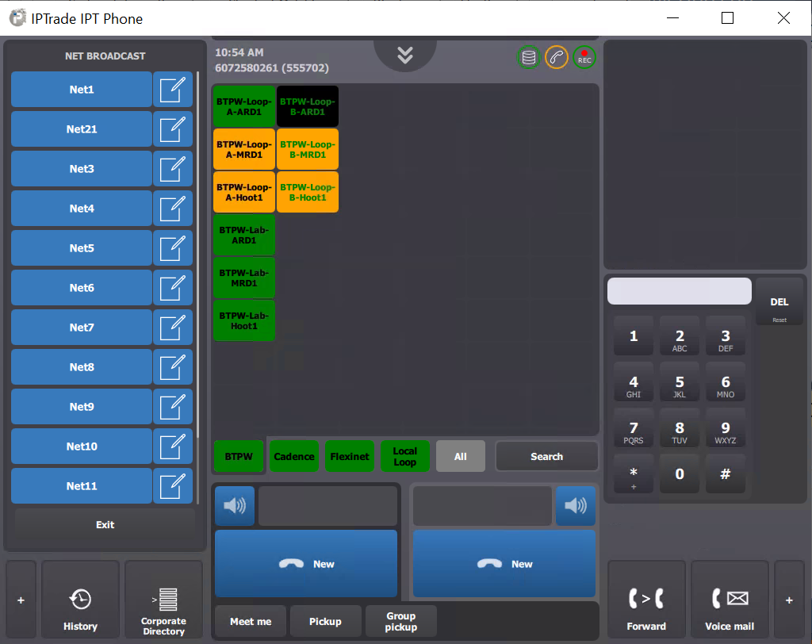This screenshot has width=812, height=644.
Task: Open the edit icon beside Net7
Action: pyautogui.click(x=173, y=328)
